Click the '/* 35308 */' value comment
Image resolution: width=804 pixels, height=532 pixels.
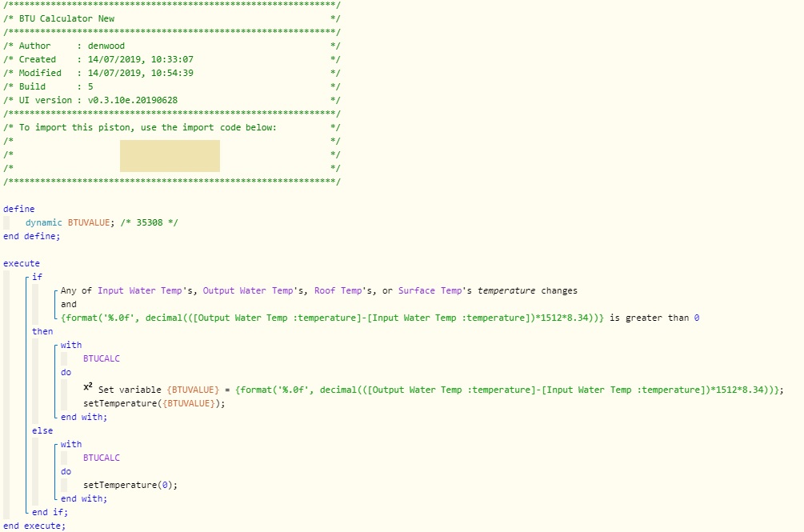tap(150, 222)
